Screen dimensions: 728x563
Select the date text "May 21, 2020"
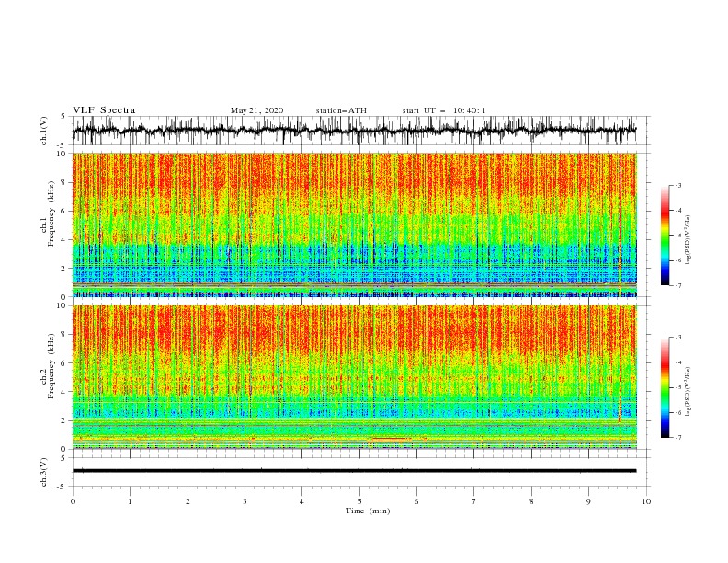click(x=256, y=110)
